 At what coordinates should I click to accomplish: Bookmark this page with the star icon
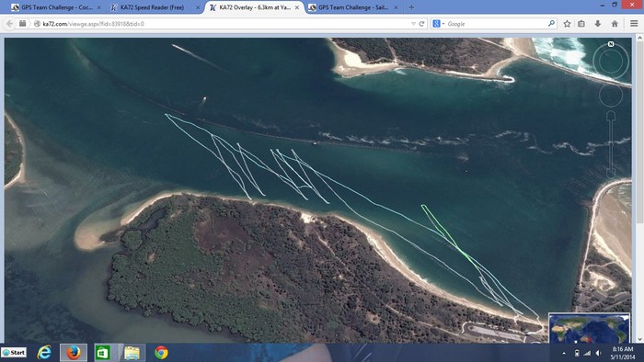567,24
